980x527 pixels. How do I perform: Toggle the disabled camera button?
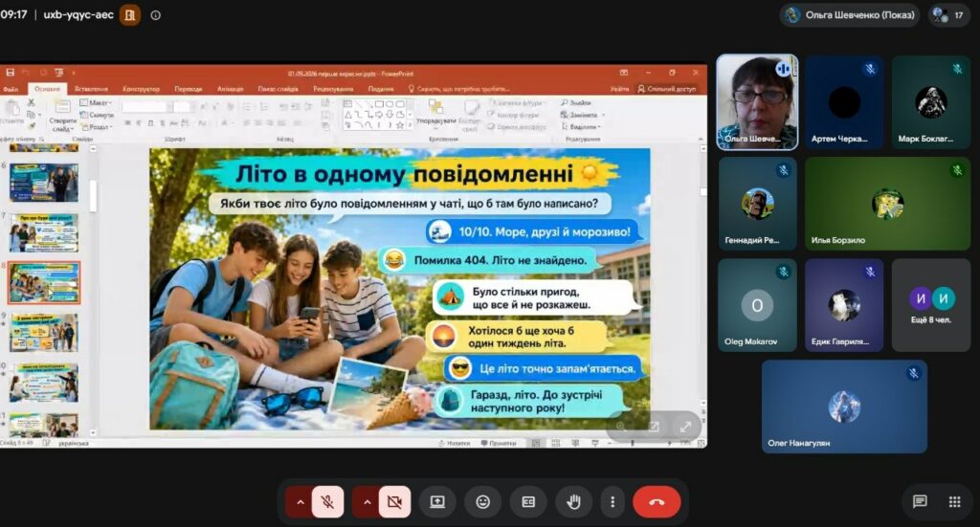394,501
